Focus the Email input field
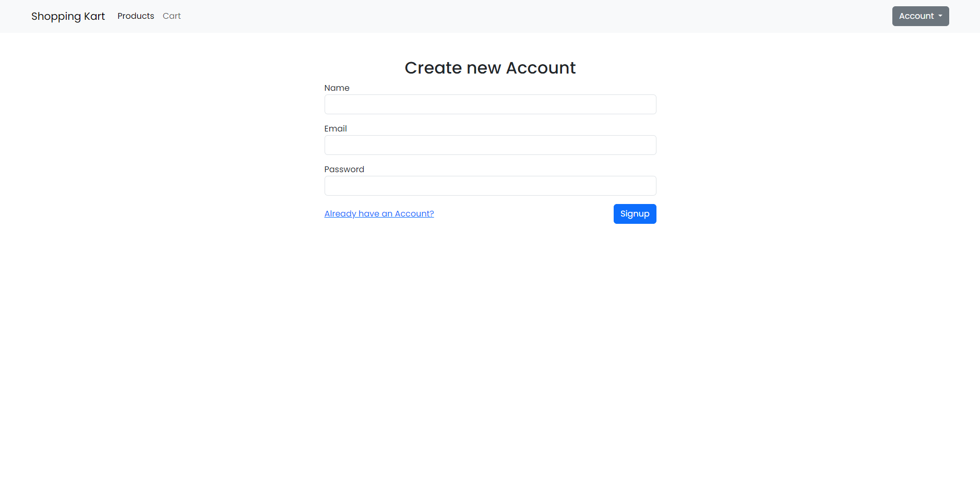This screenshot has width=980, height=504. (490, 145)
